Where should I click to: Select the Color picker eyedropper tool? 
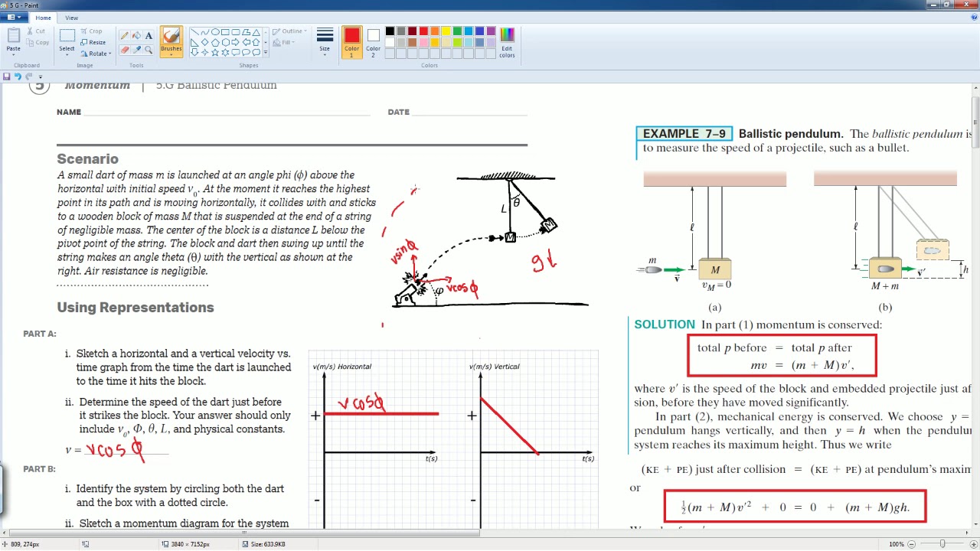tap(136, 50)
